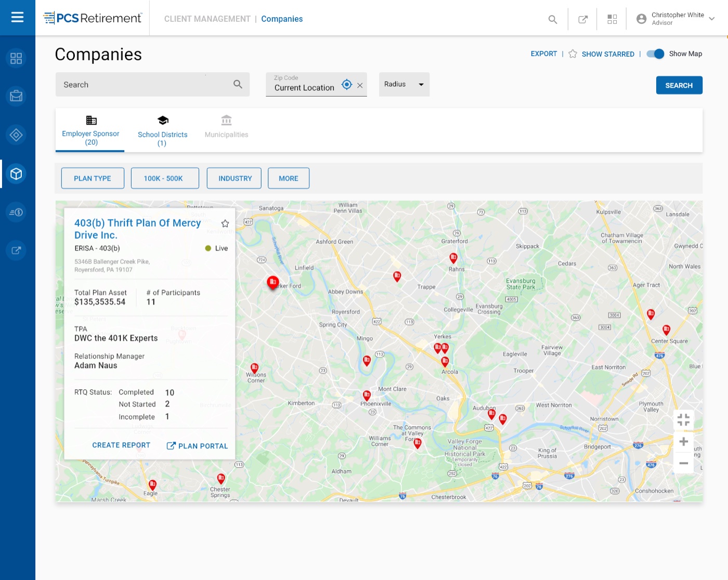Screen dimensions: 728x580
Task: Open the PLAN TYPE filter
Action: point(93,178)
